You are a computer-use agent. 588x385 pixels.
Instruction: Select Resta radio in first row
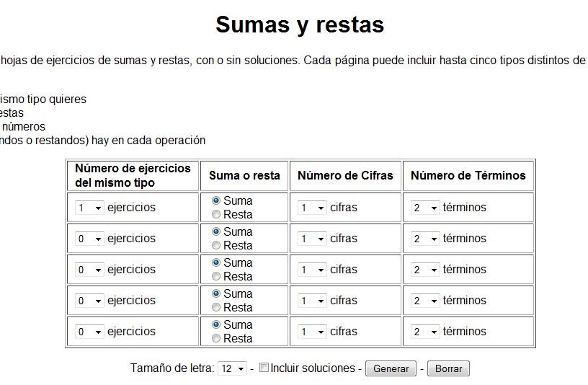[x=216, y=214]
